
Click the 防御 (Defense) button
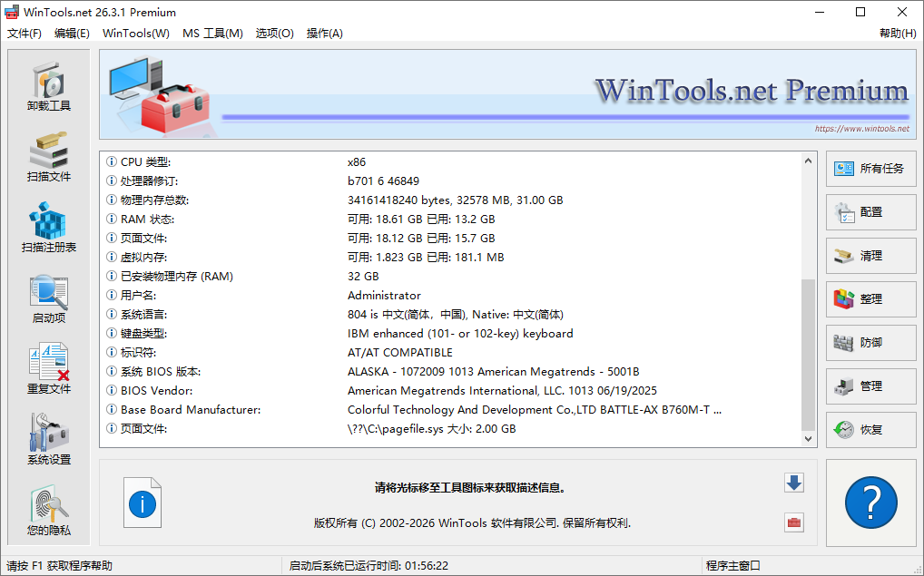click(x=870, y=343)
